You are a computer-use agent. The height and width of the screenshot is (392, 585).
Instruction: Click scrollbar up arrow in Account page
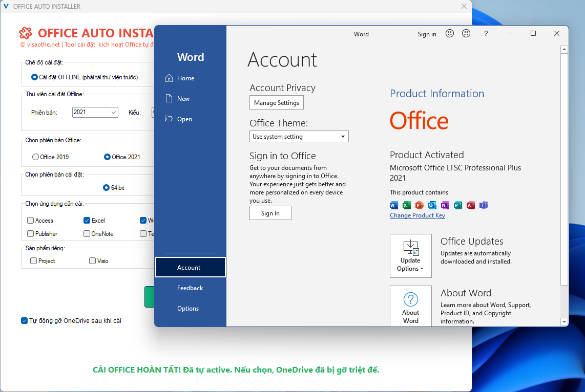564,49
